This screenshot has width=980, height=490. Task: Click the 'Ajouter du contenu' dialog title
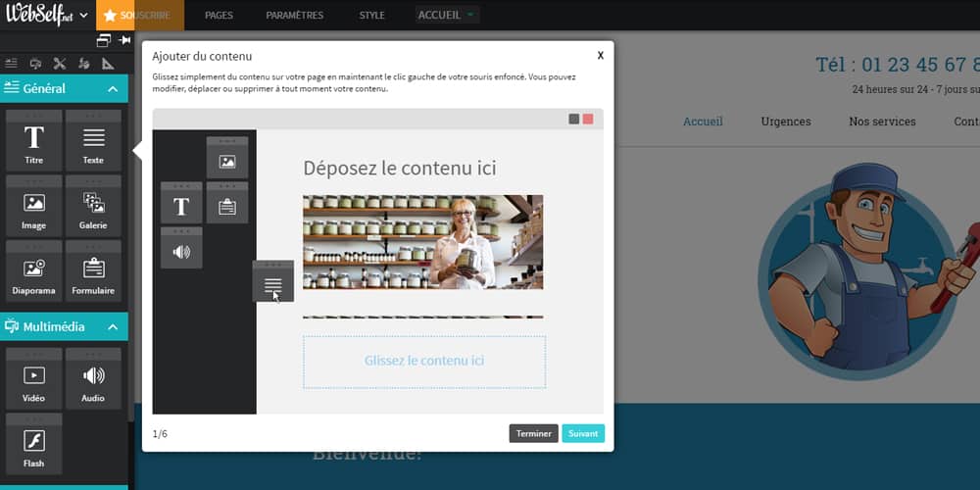point(202,56)
